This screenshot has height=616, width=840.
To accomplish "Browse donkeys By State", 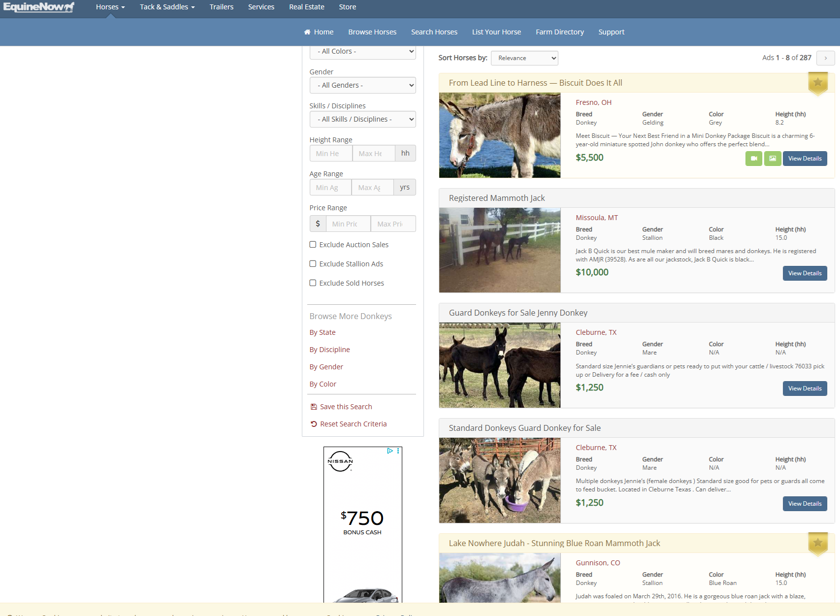I will 323,332.
